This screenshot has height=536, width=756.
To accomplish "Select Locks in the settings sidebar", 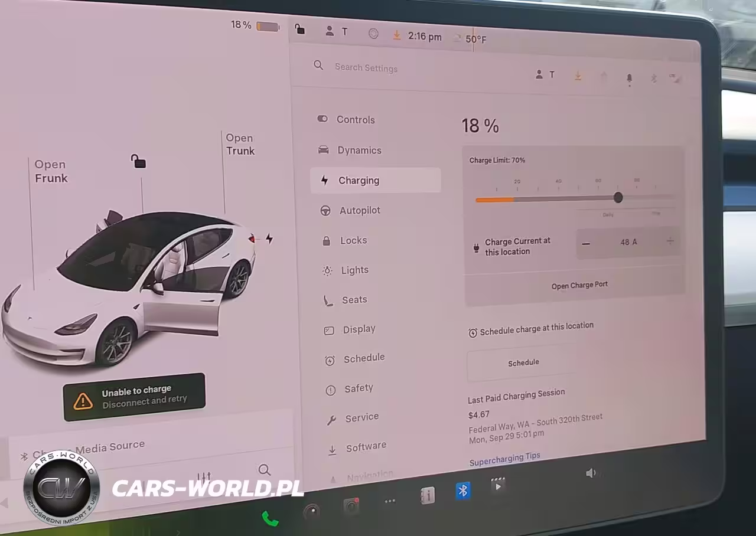I will (353, 240).
